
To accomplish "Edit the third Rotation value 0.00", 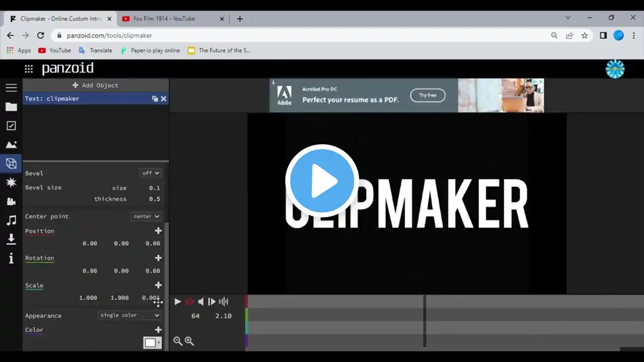I will pyautogui.click(x=152, y=271).
